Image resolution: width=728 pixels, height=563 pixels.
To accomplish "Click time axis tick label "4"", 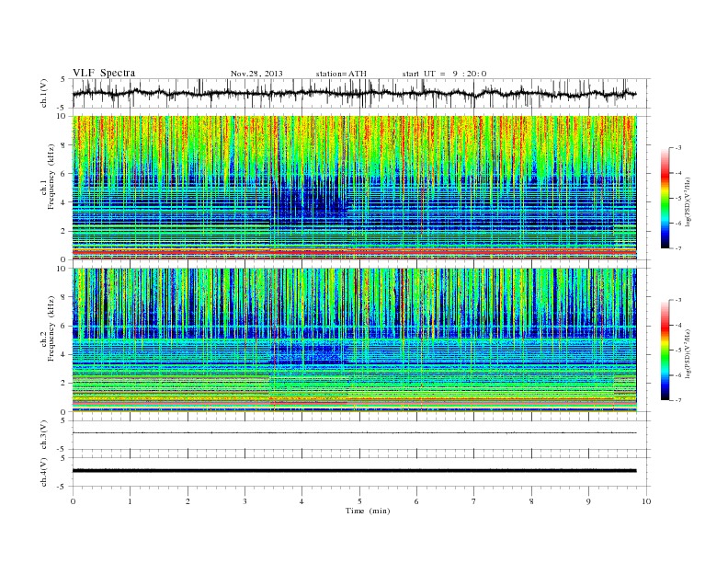I will pyautogui.click(x=301, y=501).
